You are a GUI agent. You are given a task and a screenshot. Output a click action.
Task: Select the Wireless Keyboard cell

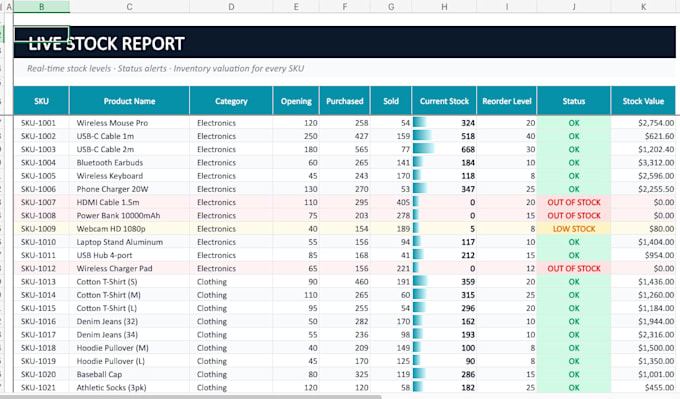pos(129,176)
